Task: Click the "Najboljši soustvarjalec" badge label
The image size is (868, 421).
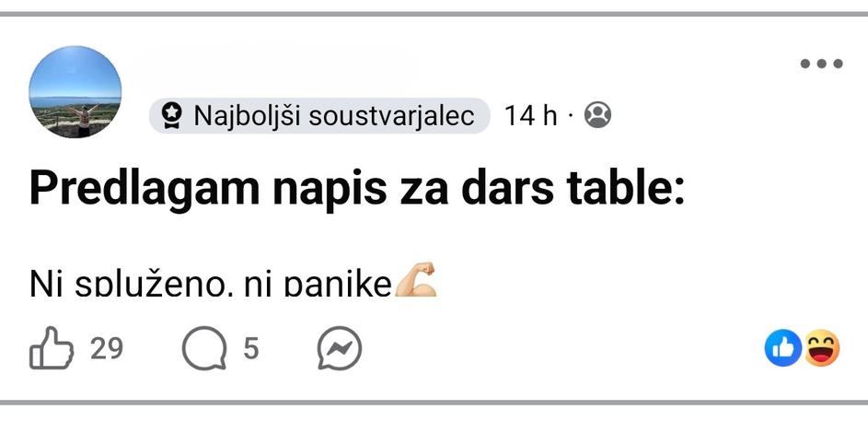Action: [334, 116]
